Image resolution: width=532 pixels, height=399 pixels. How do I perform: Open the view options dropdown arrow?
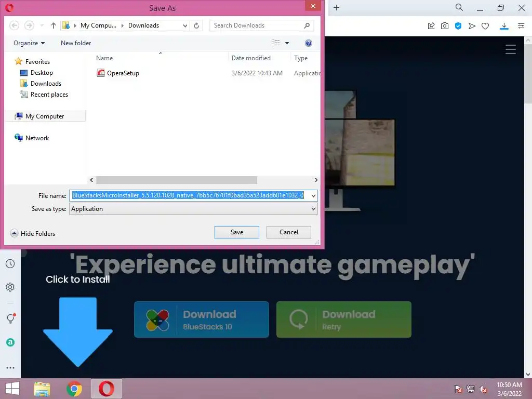(287, 43)
